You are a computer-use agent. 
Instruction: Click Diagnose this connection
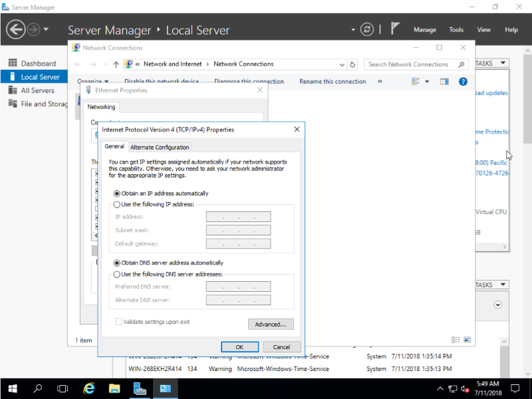click(249, 81)
